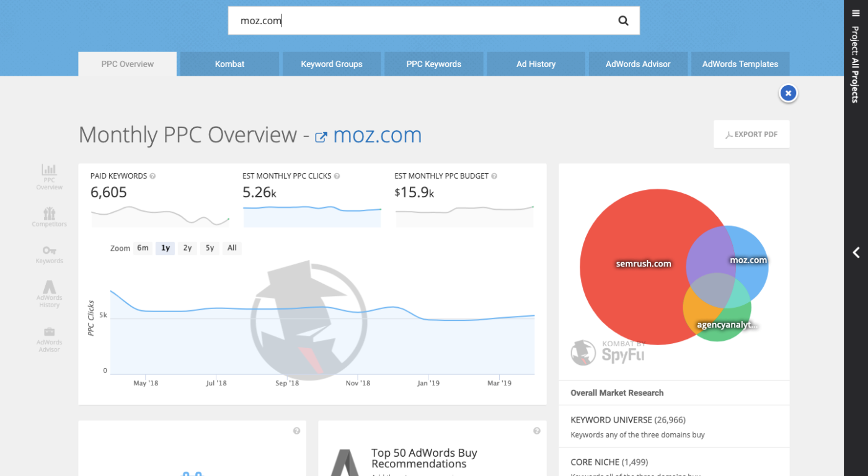Set chart zoom to 5y
This screenshot has height=476, width=868.
[210, 248]
